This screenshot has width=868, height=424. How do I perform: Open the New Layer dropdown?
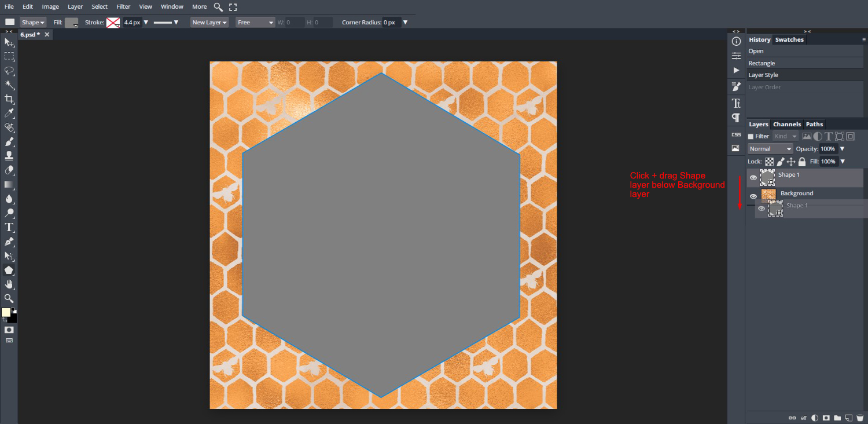click(209, 23)
